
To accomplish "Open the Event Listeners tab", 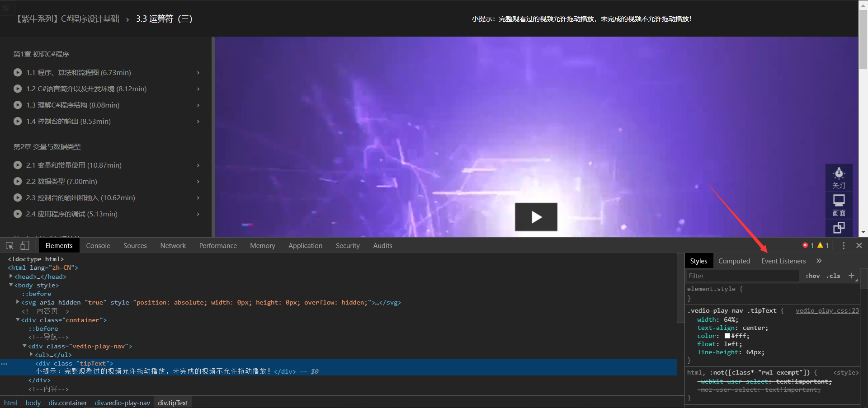I will click(783, 261).
